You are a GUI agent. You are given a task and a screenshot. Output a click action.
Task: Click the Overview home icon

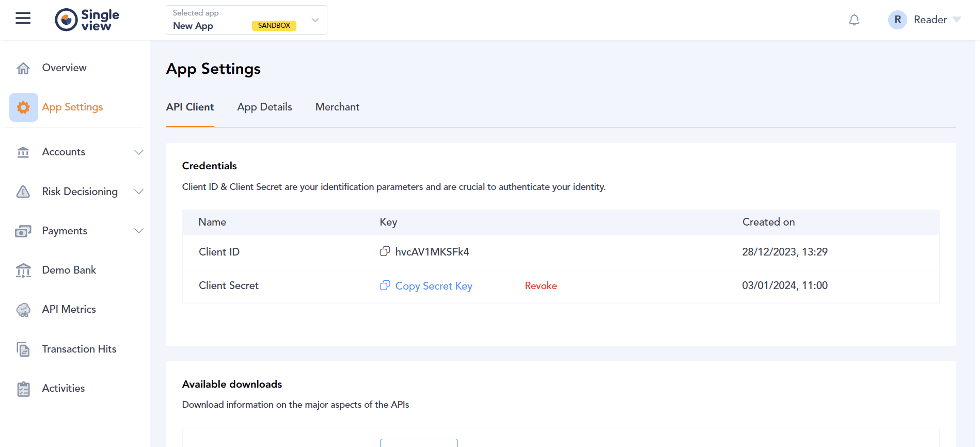tap(23, 68)
